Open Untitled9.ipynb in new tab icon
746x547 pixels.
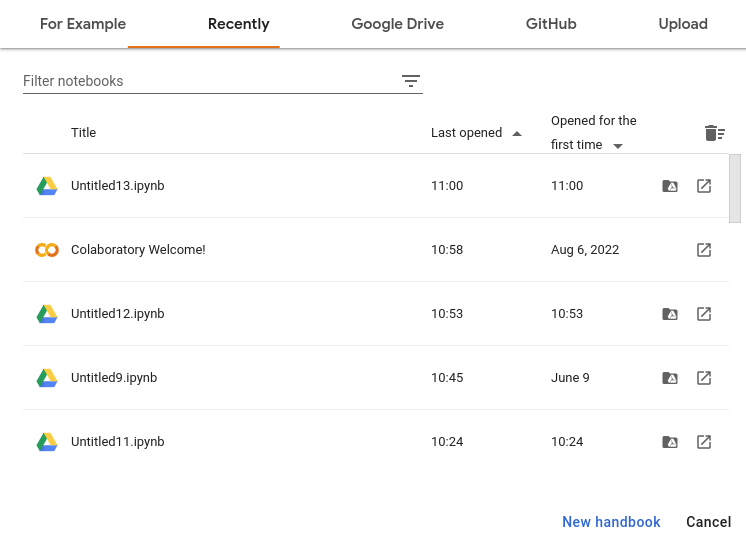[x=704, y=378]
